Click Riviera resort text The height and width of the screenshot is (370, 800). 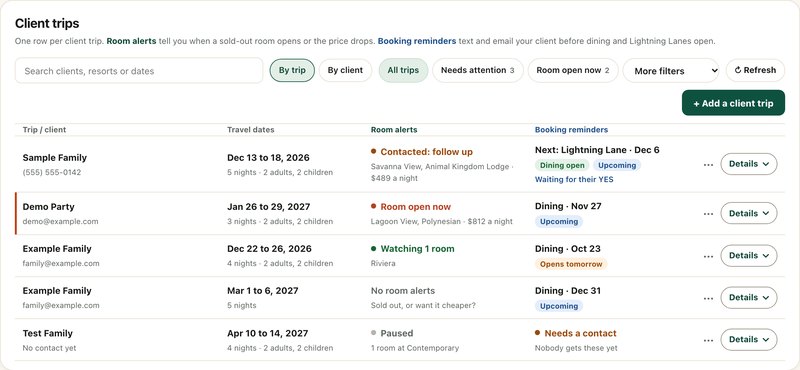(383, 263)
